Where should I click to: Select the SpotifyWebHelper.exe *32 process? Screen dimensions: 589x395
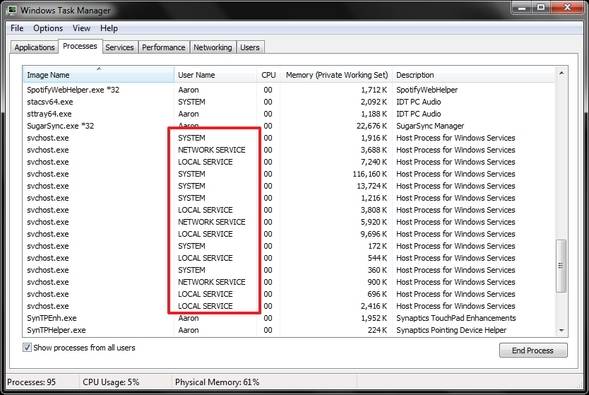pos(288,90)
